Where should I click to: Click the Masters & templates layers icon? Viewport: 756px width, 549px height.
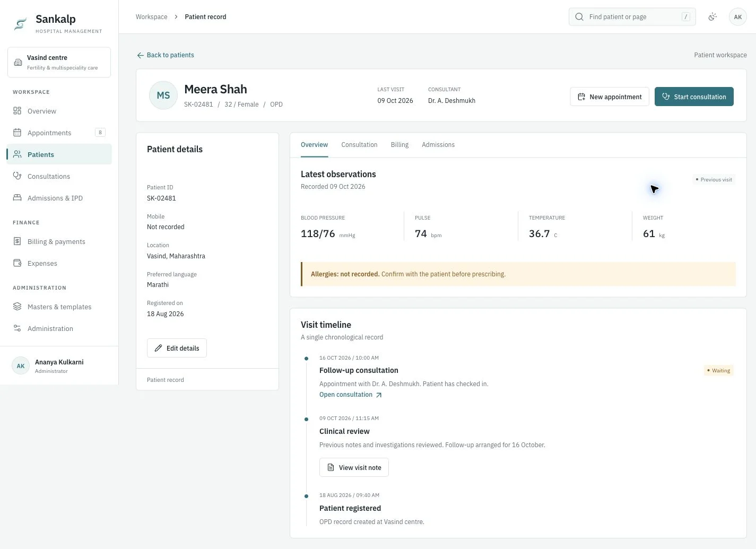tap(18, 307)
